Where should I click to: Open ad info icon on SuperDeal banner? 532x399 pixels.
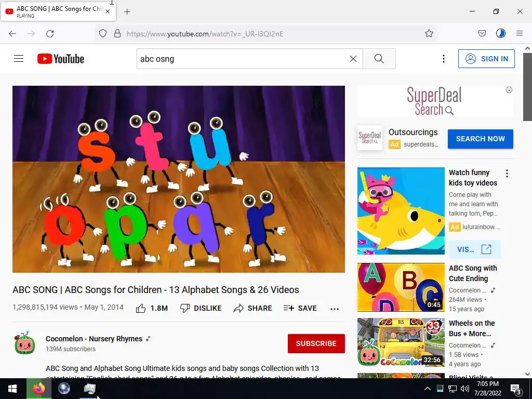(x=509, y=90)
